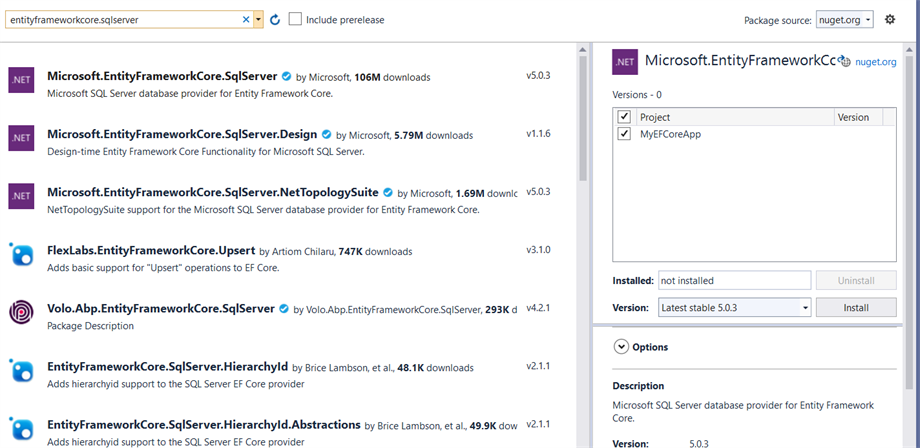
Task: Clear the search box with the X
Action: (x=246, y=20)
